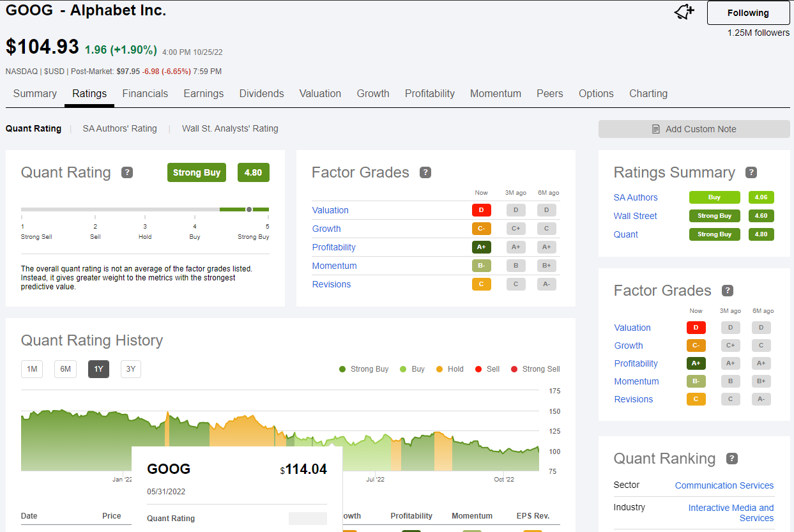Viewport: 794px width, 532px height.
Task: Select the Ratings tab
Action: (x=89, y=93)
